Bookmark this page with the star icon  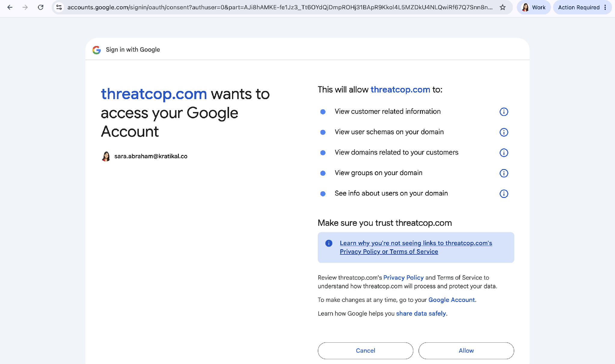click(503, 7)
